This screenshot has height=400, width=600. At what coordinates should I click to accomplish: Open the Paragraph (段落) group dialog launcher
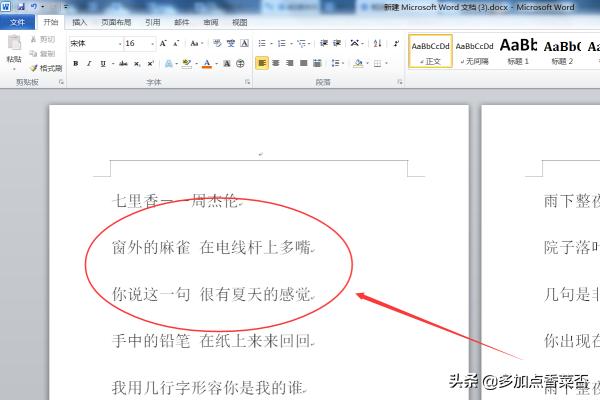tap(400, 82)
